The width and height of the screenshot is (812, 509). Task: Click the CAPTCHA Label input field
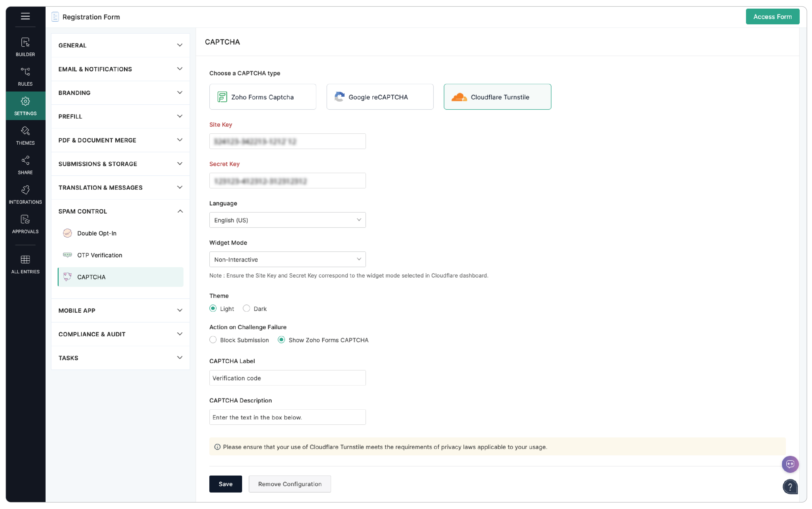click(287, 378)
